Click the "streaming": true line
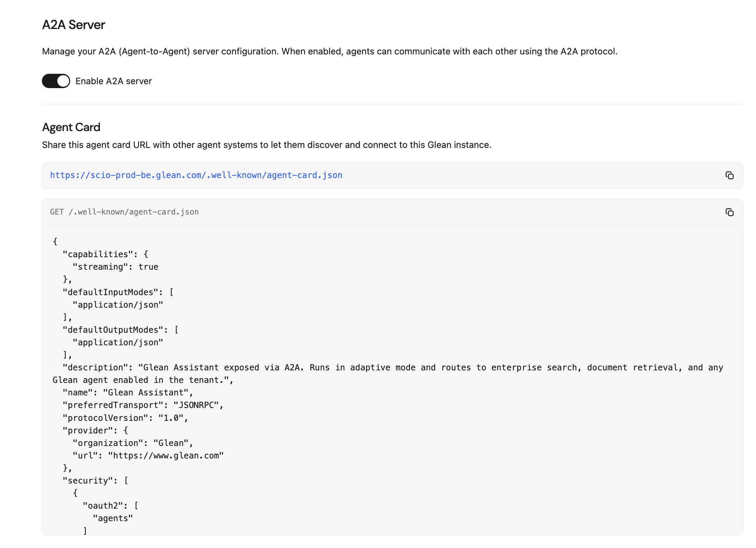This screenshot has width=756, height=548. coord(115,267)
